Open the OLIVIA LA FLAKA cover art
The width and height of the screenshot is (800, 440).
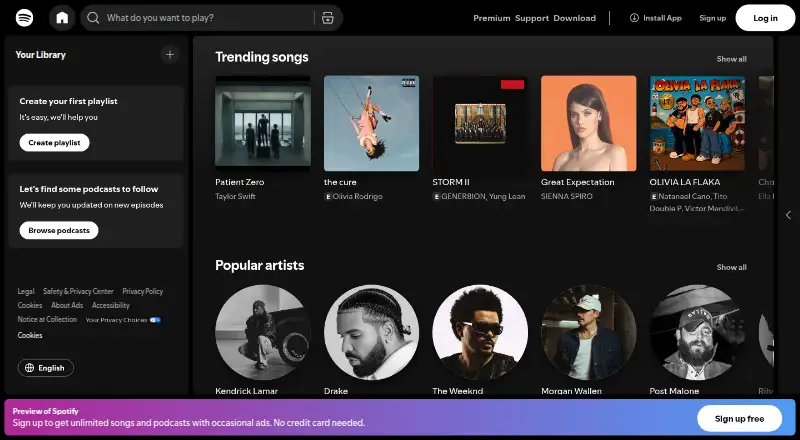(697, 123)
